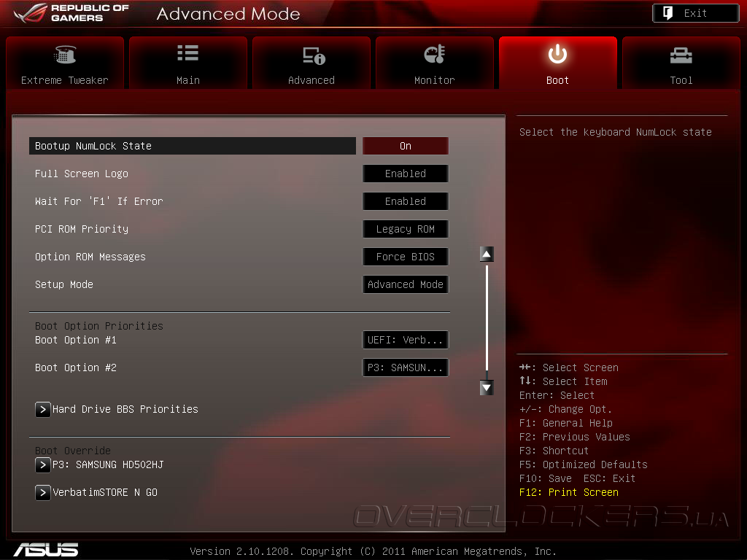Click F2: Previous Values hint

point(575,437)
